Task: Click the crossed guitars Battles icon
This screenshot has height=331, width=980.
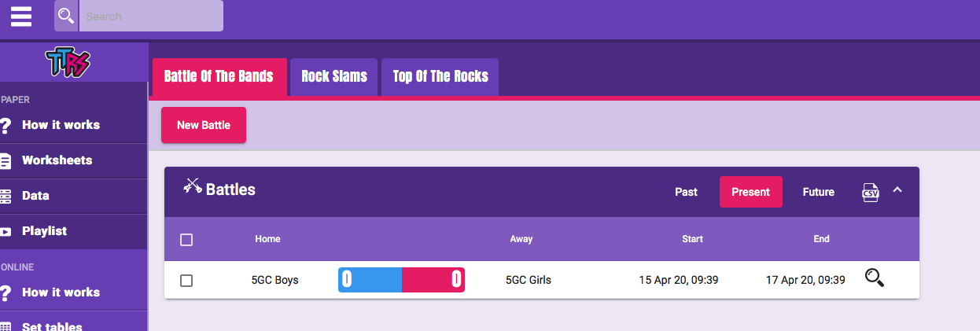Action: click(193, 186)
